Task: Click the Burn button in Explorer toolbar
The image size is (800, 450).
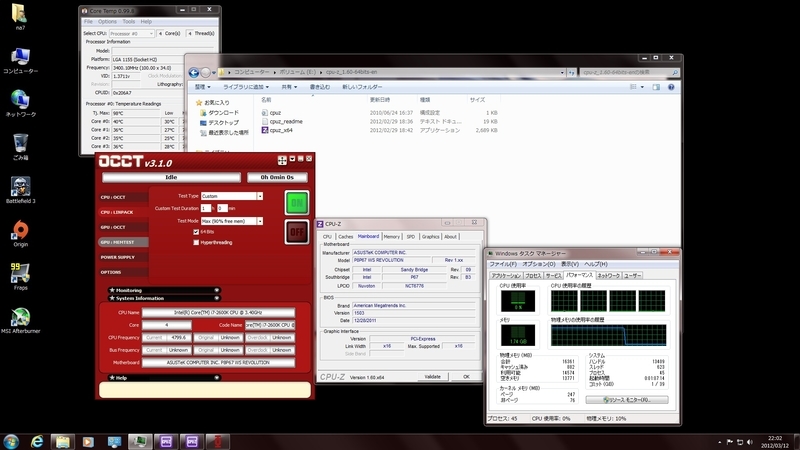Action: [x=320, y=87]
